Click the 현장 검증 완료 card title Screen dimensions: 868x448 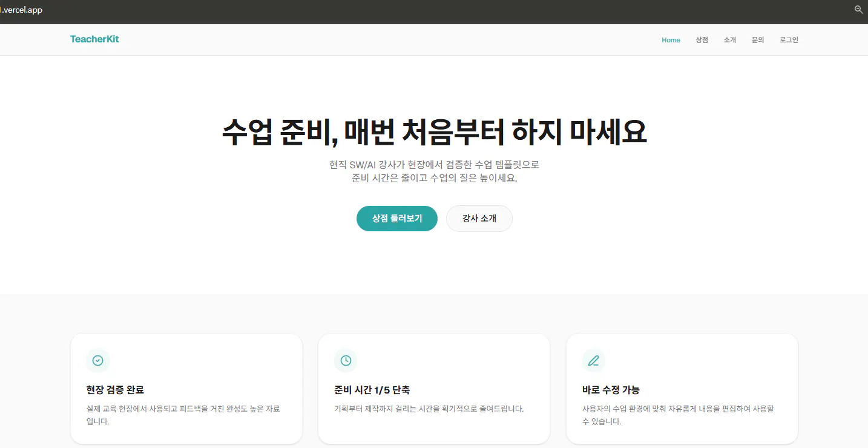pyautogui.click(x=115, y=390)
